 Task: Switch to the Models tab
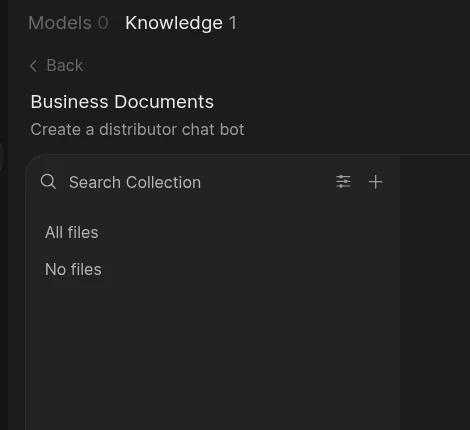point(68,23)
